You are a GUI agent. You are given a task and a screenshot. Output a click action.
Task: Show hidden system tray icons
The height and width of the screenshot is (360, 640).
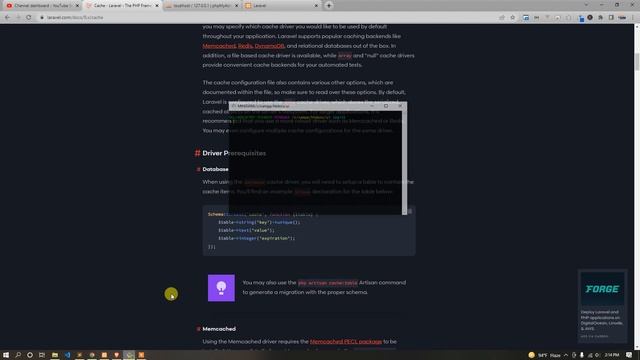(566, 355)
